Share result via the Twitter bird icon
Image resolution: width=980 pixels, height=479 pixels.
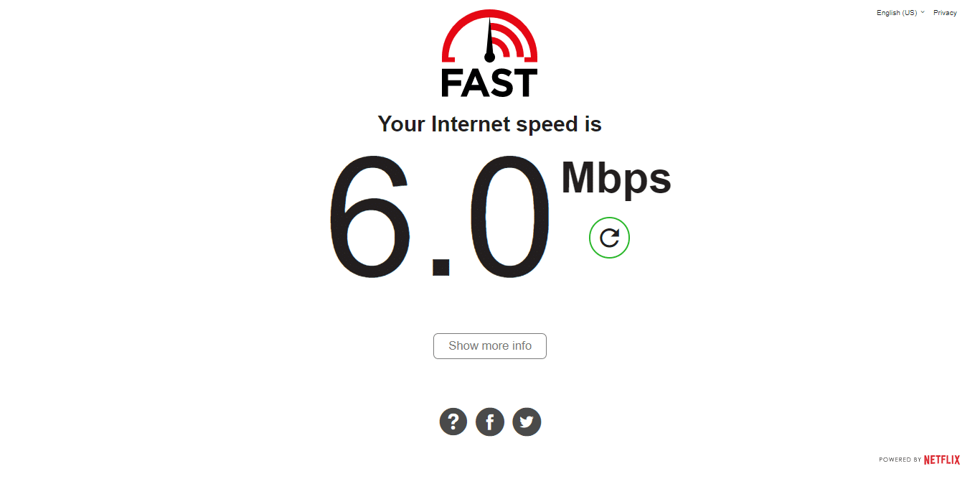(x=527, y=422)
